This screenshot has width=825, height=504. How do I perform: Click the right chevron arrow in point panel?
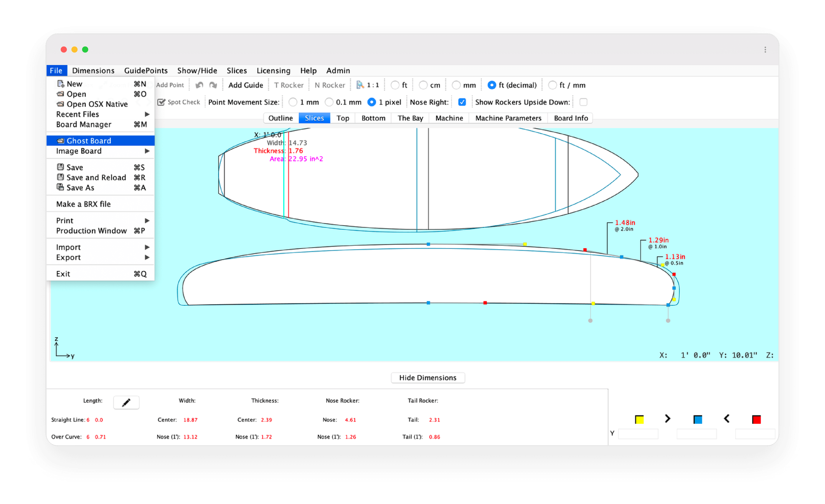pos(667,419)
